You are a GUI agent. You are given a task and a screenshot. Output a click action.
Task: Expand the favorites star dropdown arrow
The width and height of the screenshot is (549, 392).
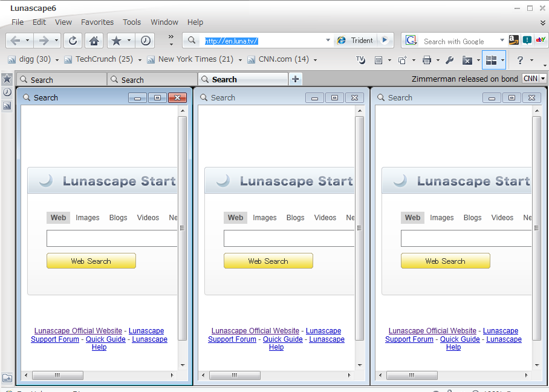click(129, 41)
